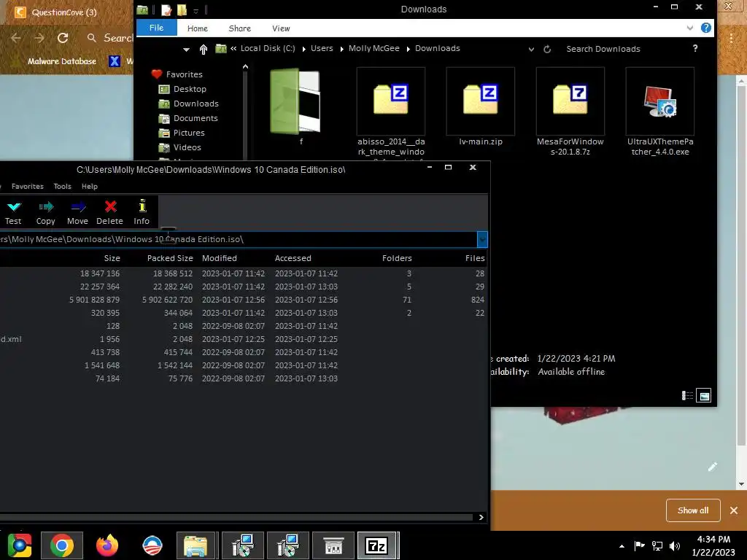
Task: Open Firefox from the taskbar
Action: click(x=107, y=545)
